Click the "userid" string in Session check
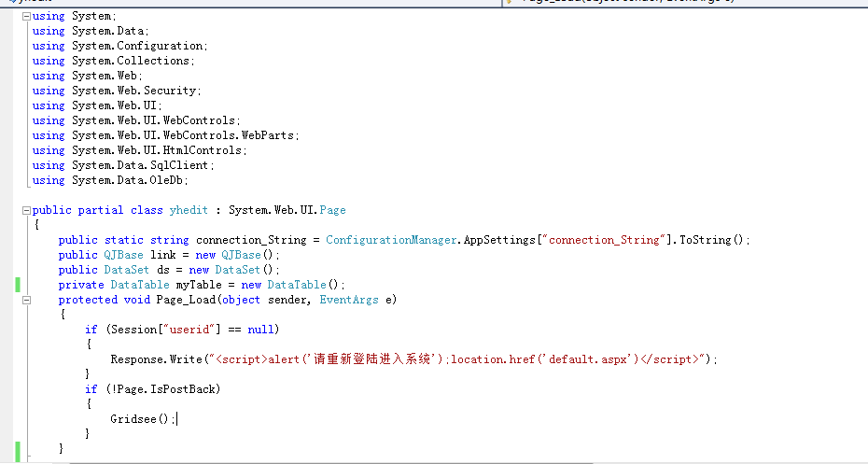This screenshot has height=464, width=868. tap(189, 330)
